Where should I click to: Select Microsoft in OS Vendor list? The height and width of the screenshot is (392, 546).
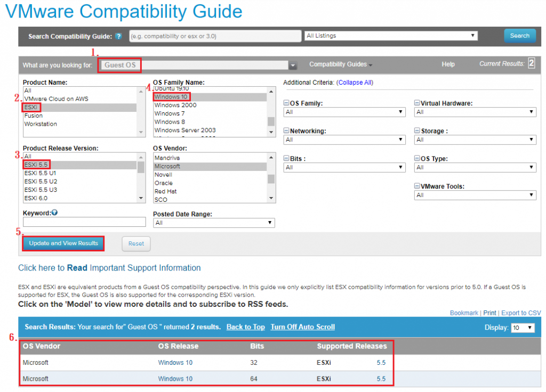click(210, 167)
